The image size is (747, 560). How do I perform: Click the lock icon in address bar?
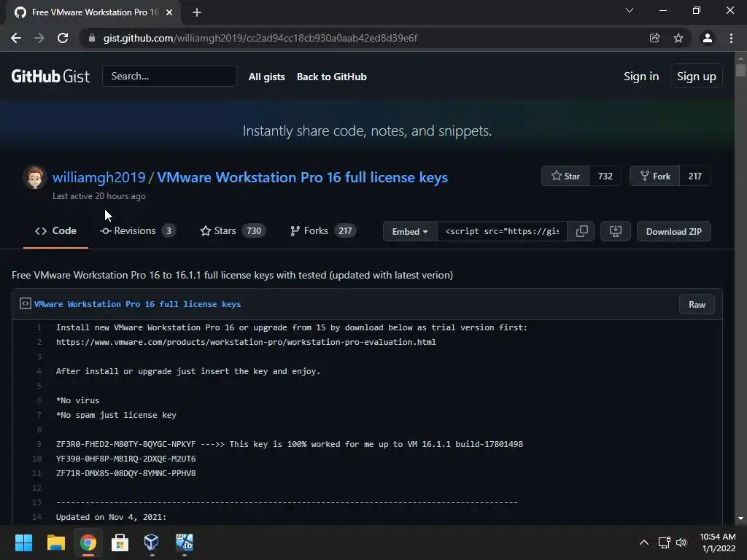tap(92, 38)
